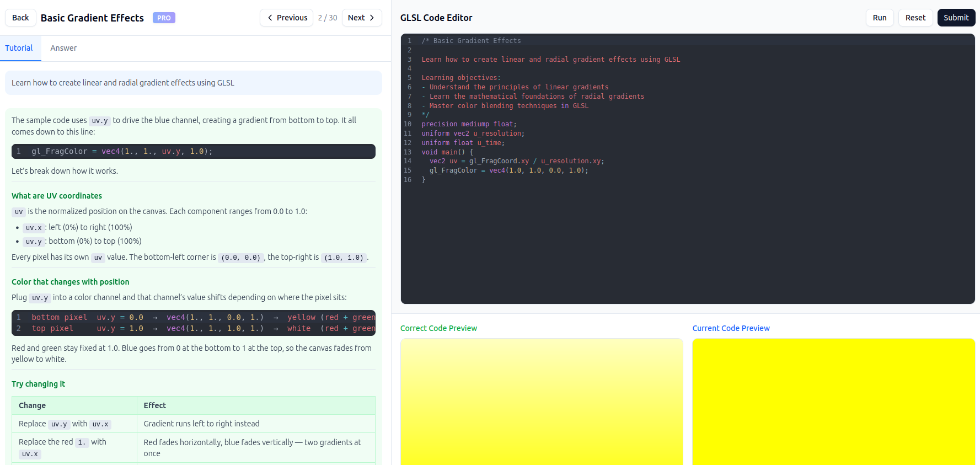Click the "Try changing it" heading
The height and width of the screenshot is (465, 980).
click(x=38, y=384)
